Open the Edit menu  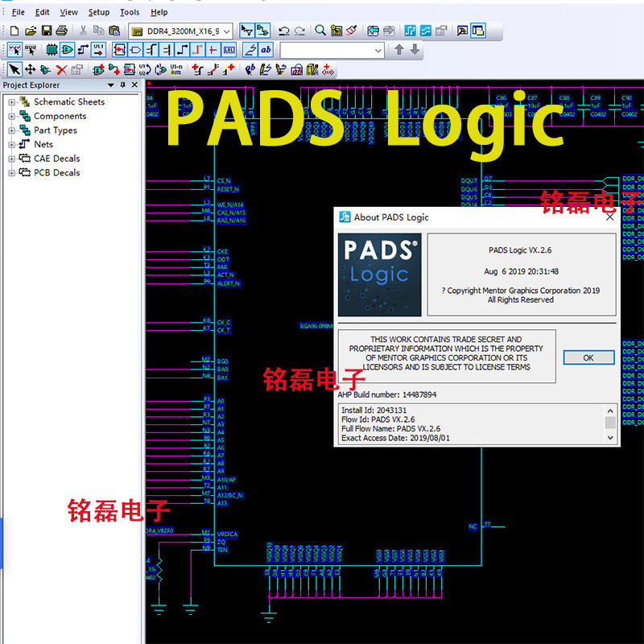point(43,12)
